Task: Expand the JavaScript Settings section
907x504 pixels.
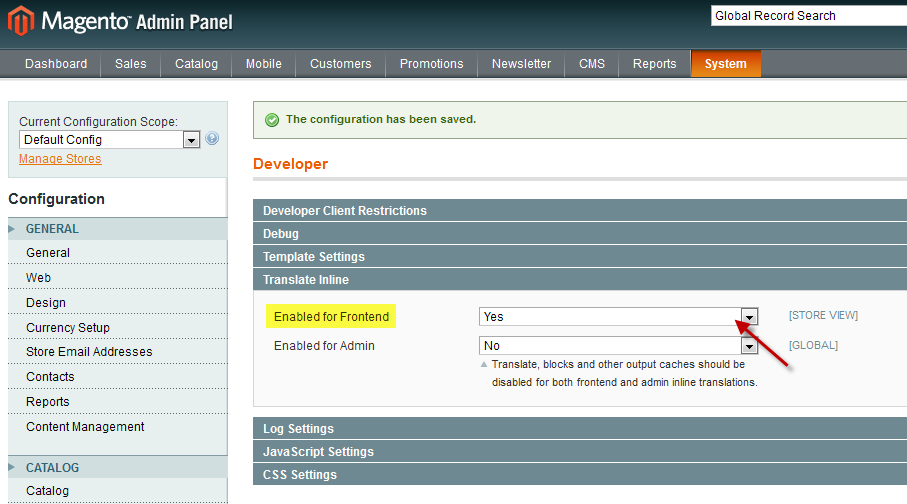Action: pos(318,452)
